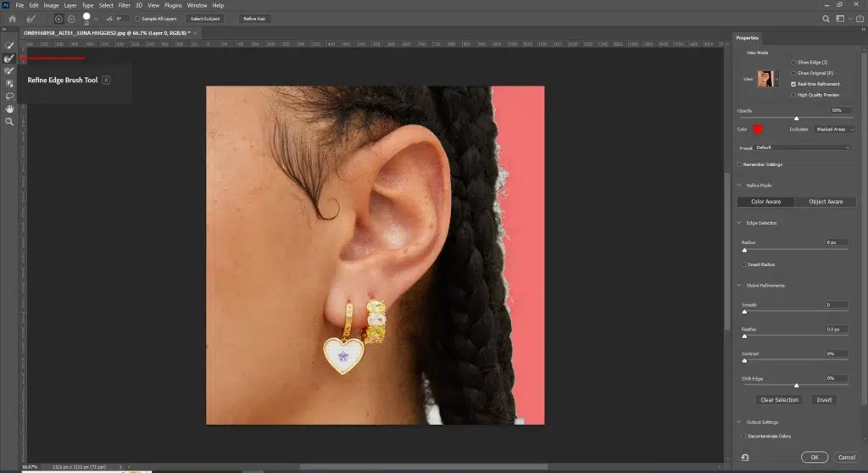Close the document tab with the x

(x=195, y=33)
